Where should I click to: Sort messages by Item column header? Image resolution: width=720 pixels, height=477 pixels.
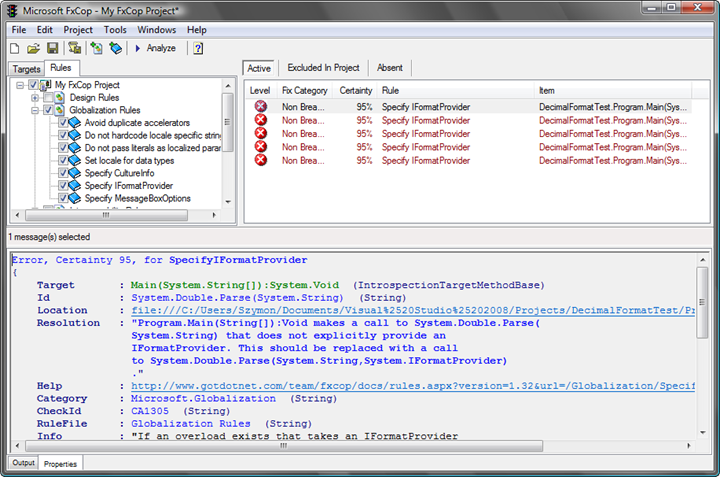(x=613, y=90)
